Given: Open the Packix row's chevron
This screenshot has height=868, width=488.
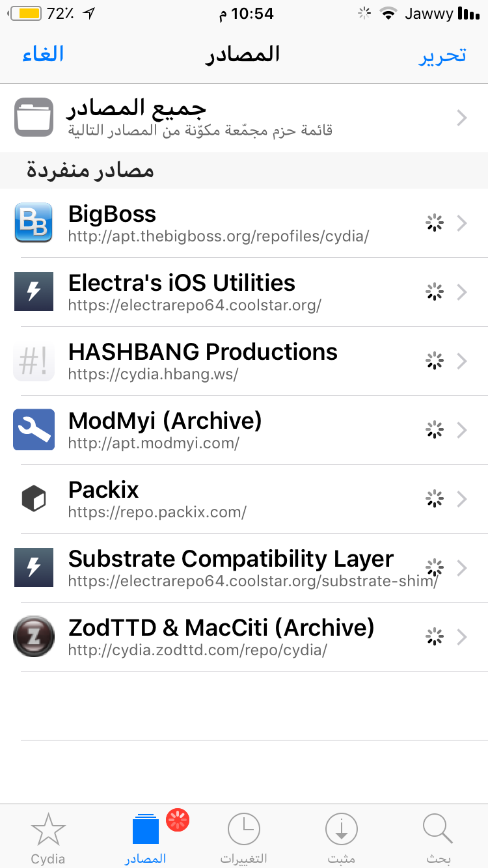Looking at the screenshot, I should pos(462,499).
